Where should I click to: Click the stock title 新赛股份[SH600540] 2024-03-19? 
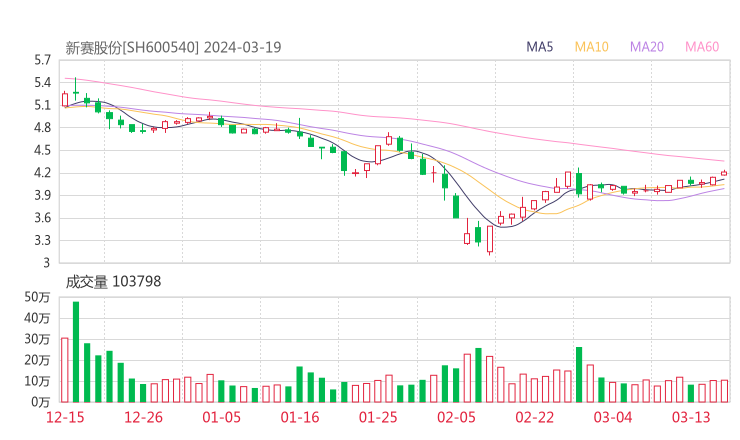coord(173,47)
